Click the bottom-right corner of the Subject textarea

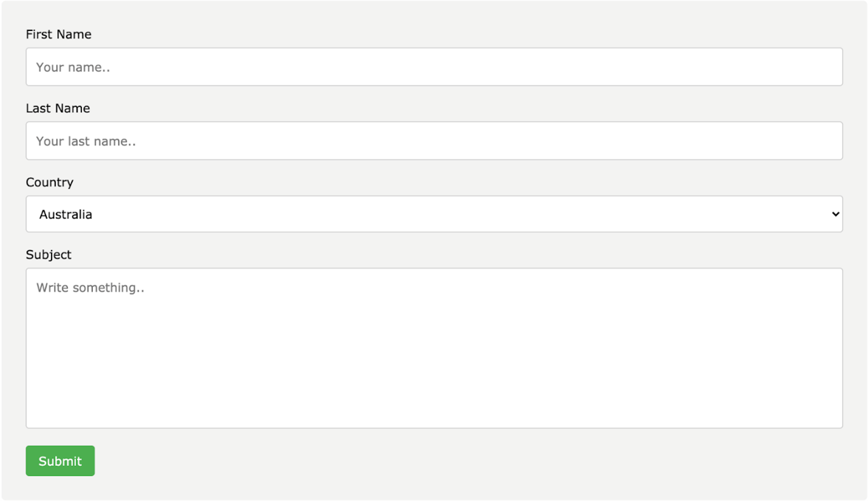point(838,423)
